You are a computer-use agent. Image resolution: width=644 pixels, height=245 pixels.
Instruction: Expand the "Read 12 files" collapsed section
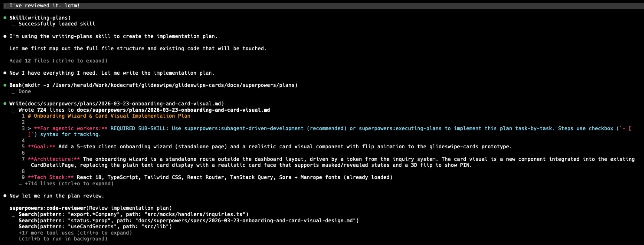[58, 61]
